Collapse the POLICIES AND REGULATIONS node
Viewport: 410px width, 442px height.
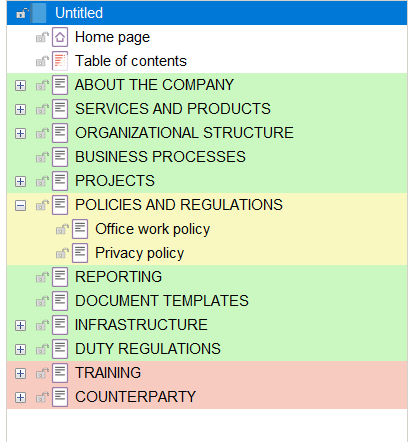[x=20, y=206]
